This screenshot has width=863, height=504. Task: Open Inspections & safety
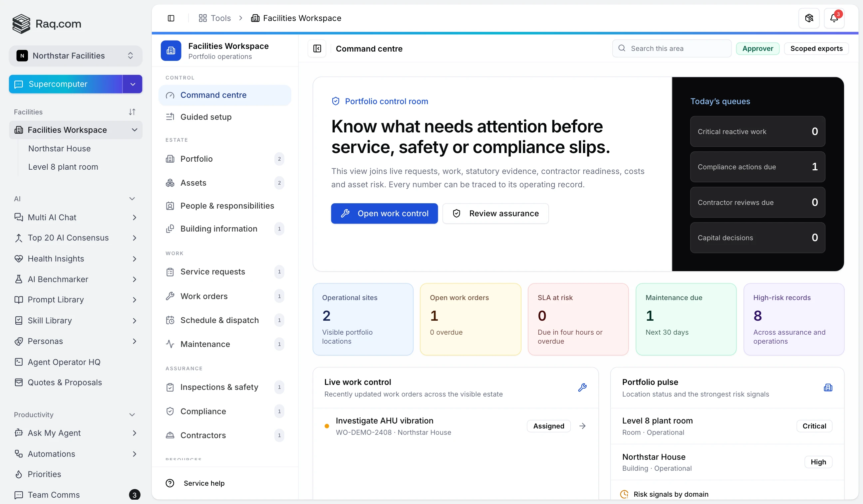coord(225,387)
